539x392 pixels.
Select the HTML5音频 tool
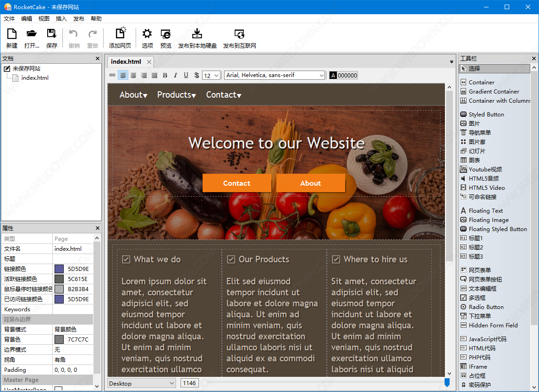tap(479, 178)
